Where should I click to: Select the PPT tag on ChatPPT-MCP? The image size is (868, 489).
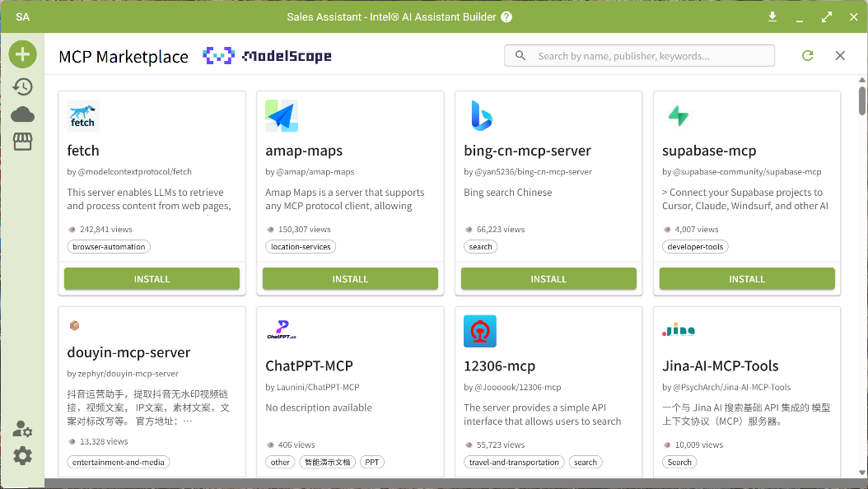(371, 462)
